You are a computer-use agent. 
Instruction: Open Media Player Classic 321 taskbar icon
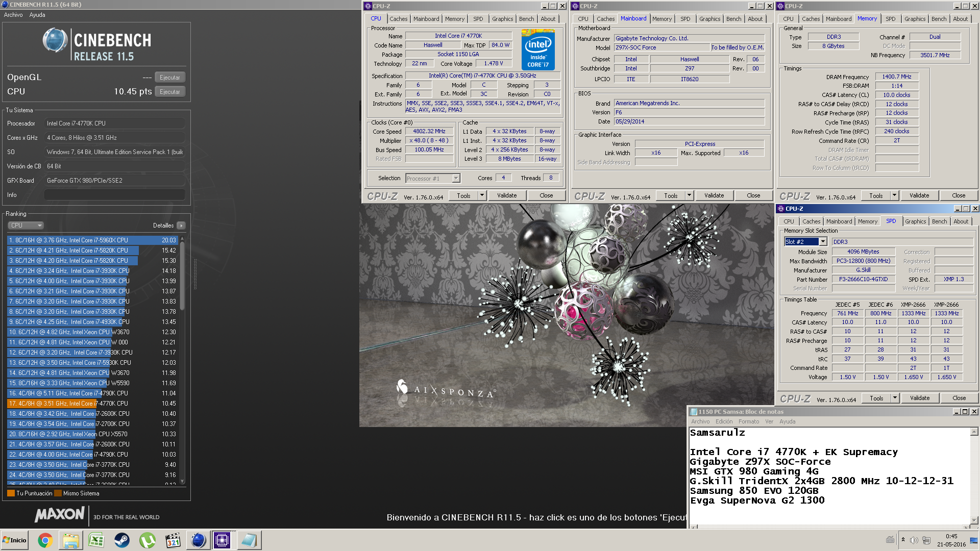tap(173, 540)
